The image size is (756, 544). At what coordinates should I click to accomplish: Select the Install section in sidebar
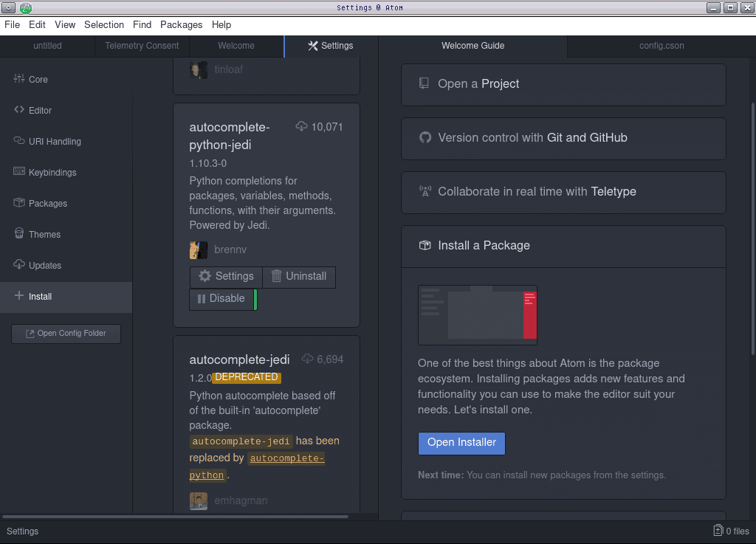[66, 297]
